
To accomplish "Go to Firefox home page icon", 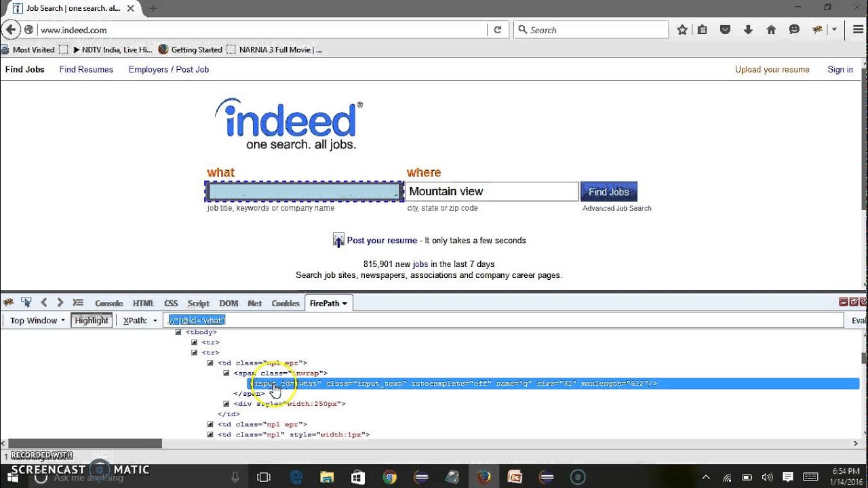I will (x=771, y=30).
